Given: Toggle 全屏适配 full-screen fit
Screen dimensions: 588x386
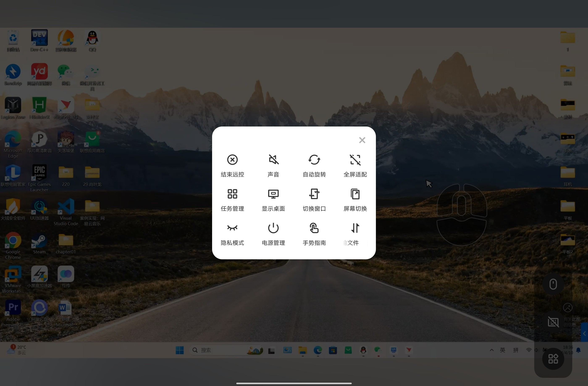Looking at the screenshot, I should (355, 165).
